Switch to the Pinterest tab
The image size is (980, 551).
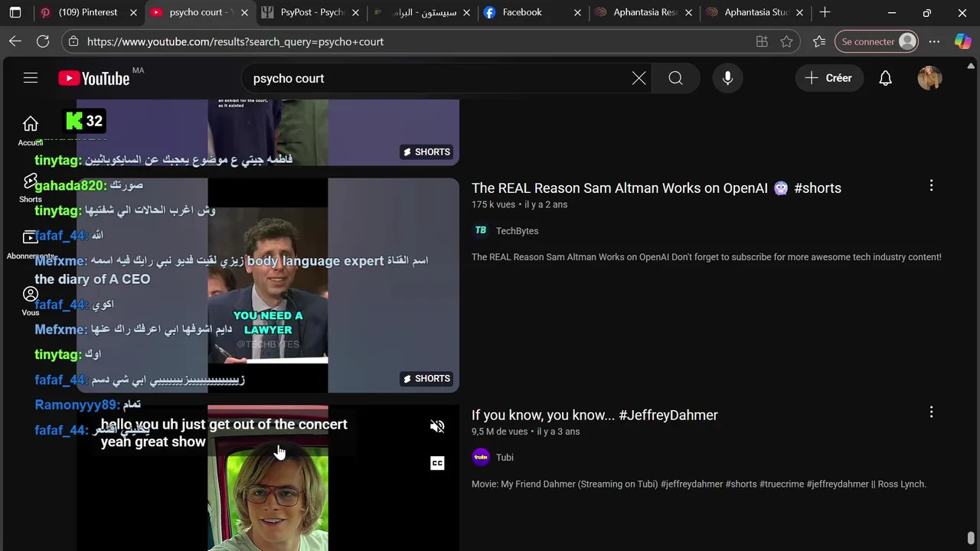88,12
